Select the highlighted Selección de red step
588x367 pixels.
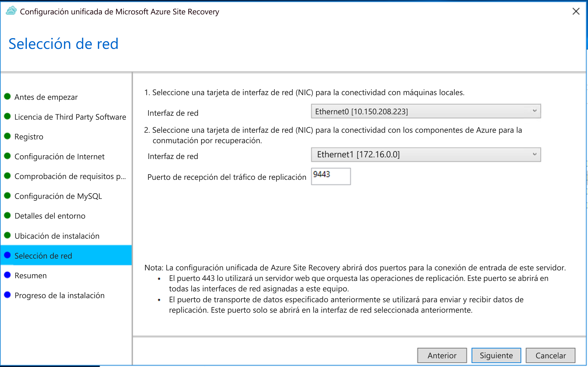point(66,255)
